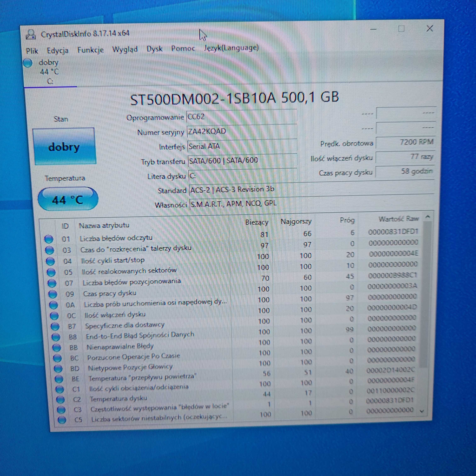Click the 77 razy power-on count field
This screenshot has height=476, width=476.
pos(405,157)
